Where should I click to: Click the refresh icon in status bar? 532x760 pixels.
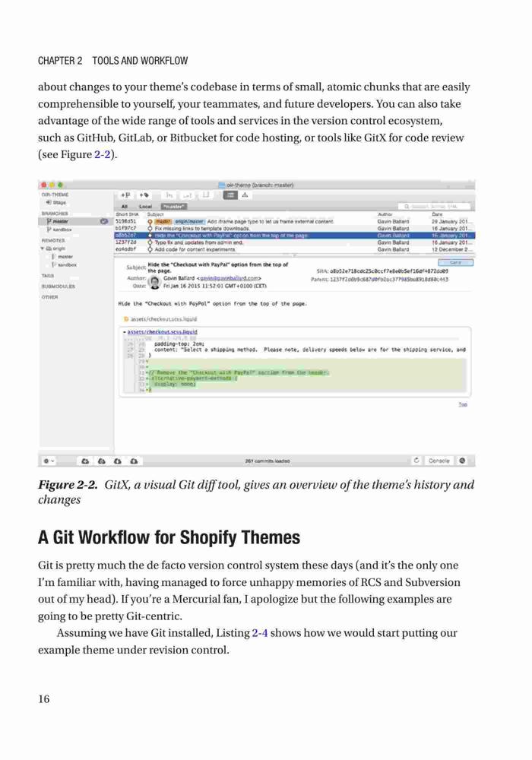(416, 461)
